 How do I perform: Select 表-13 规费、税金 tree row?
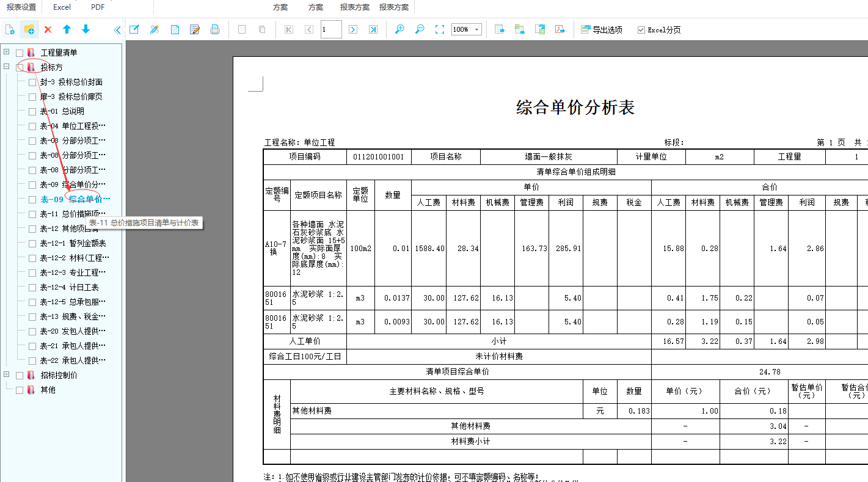coord(73,317)
